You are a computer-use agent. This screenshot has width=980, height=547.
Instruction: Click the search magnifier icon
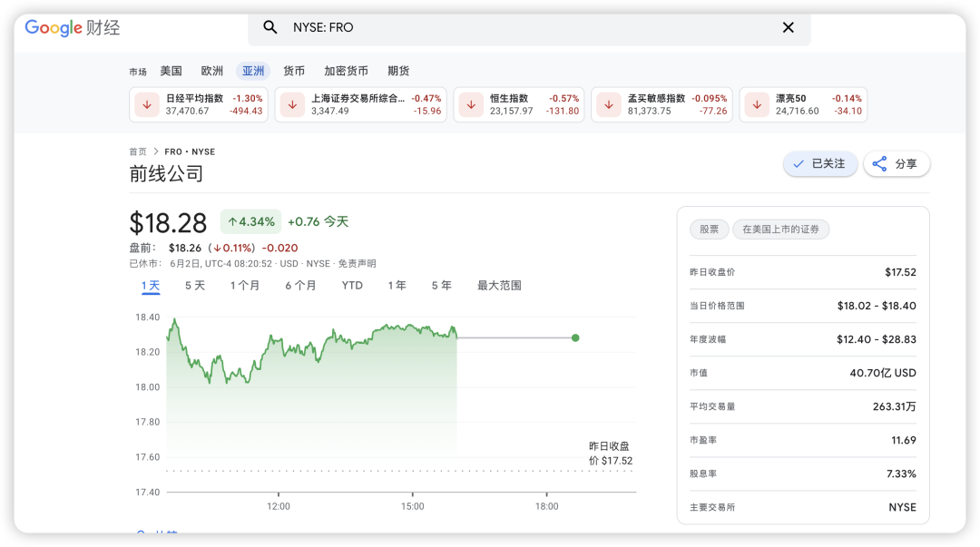pyautogui.click(x=270, y=27)
